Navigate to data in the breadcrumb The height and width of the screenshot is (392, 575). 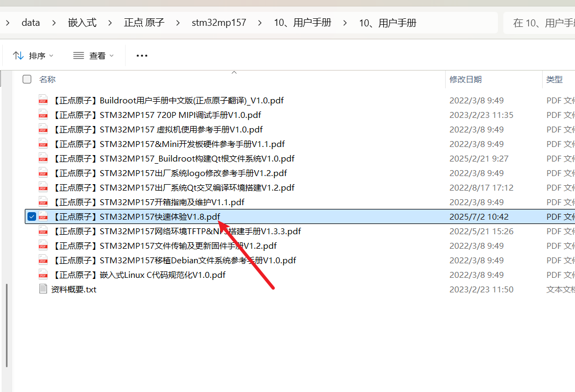(x=31, y=23)
